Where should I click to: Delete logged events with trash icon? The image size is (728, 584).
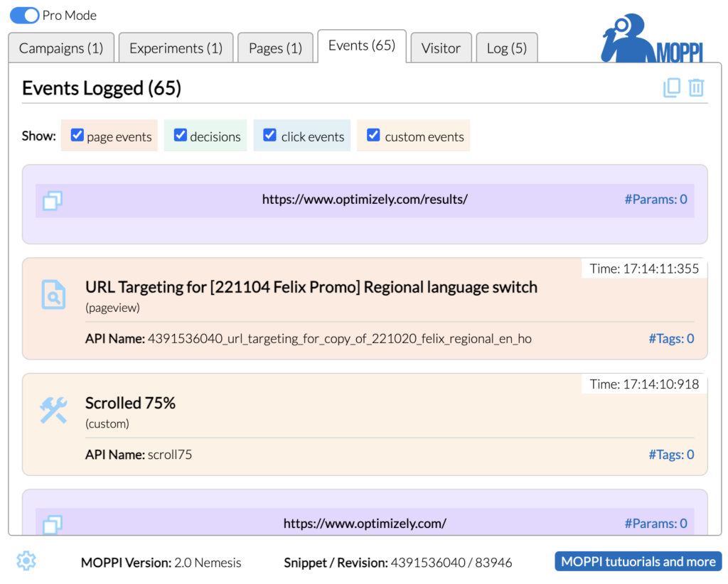click(696, 87)
